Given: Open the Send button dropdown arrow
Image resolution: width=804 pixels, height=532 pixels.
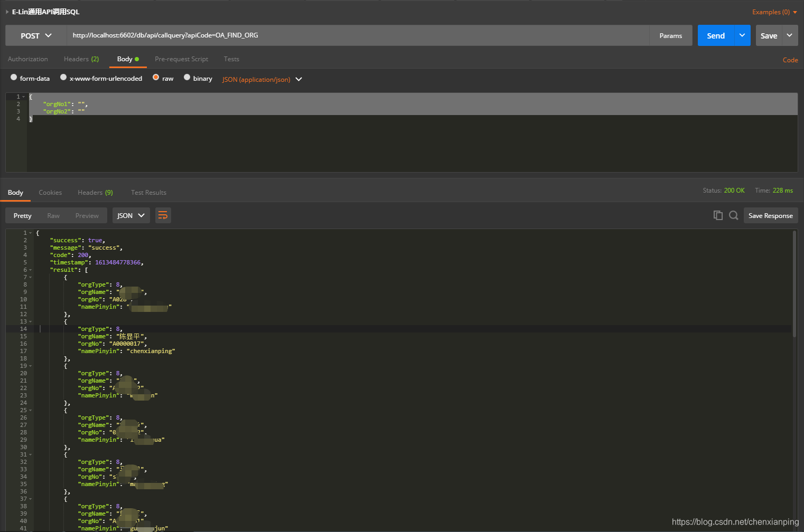Looking at the screenshot, I should 742,35.
